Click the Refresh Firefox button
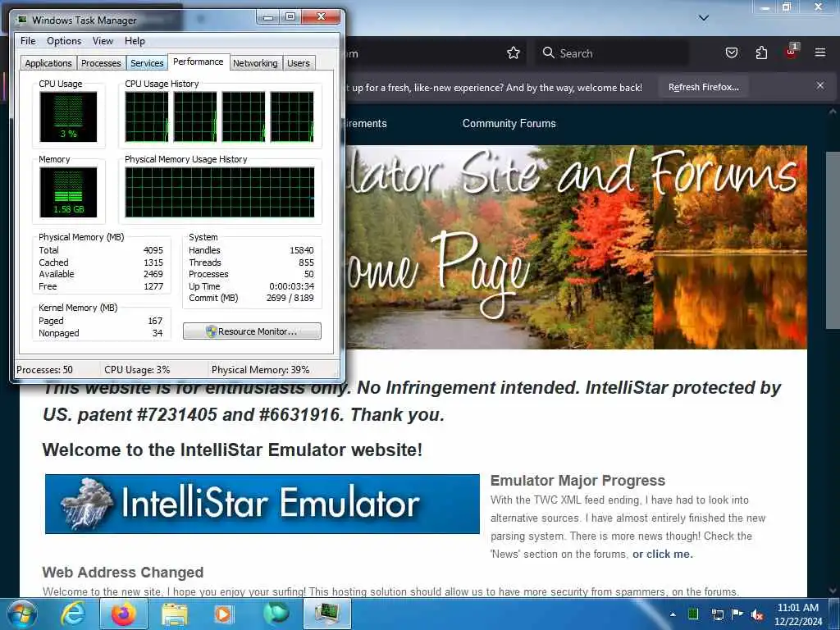 coord(703,87)
